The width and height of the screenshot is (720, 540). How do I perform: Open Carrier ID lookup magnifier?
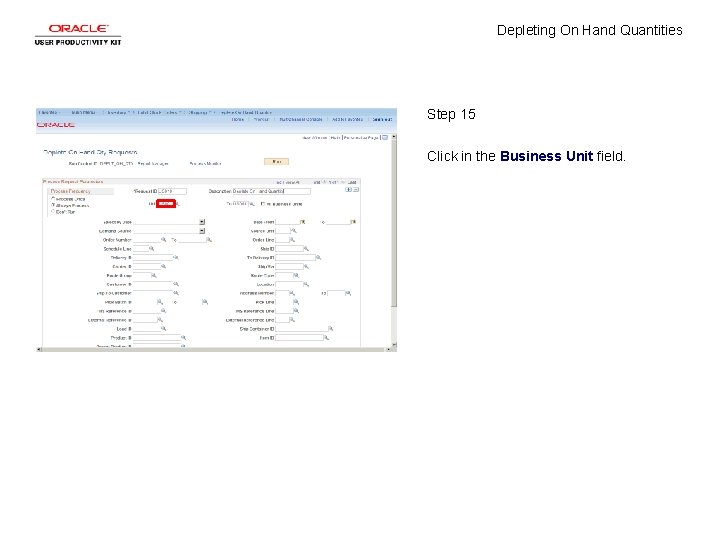163,266
